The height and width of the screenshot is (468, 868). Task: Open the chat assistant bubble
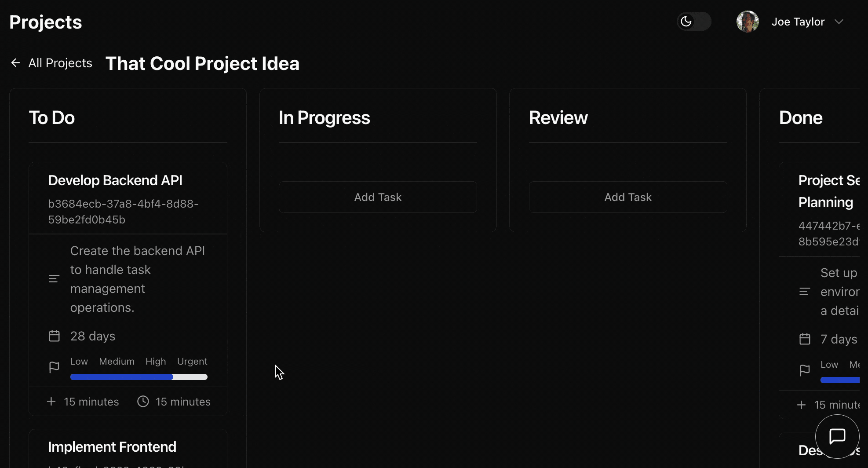click(837, 436)
